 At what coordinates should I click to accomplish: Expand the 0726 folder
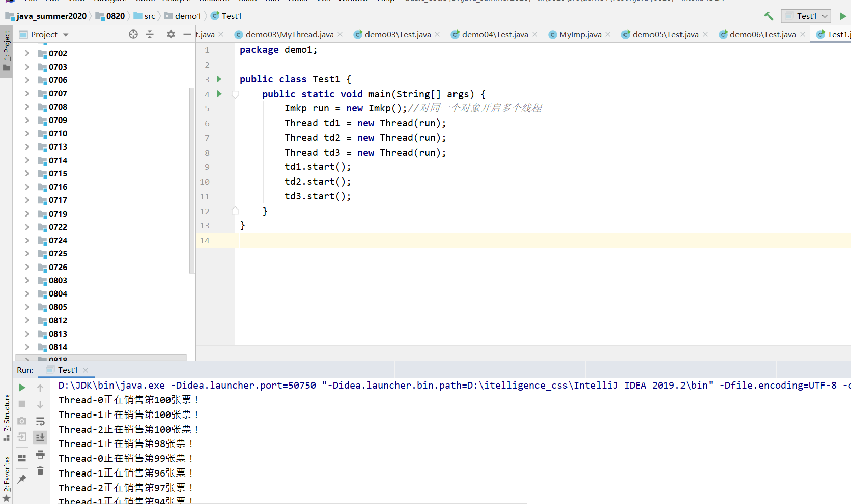pos(27,267)
